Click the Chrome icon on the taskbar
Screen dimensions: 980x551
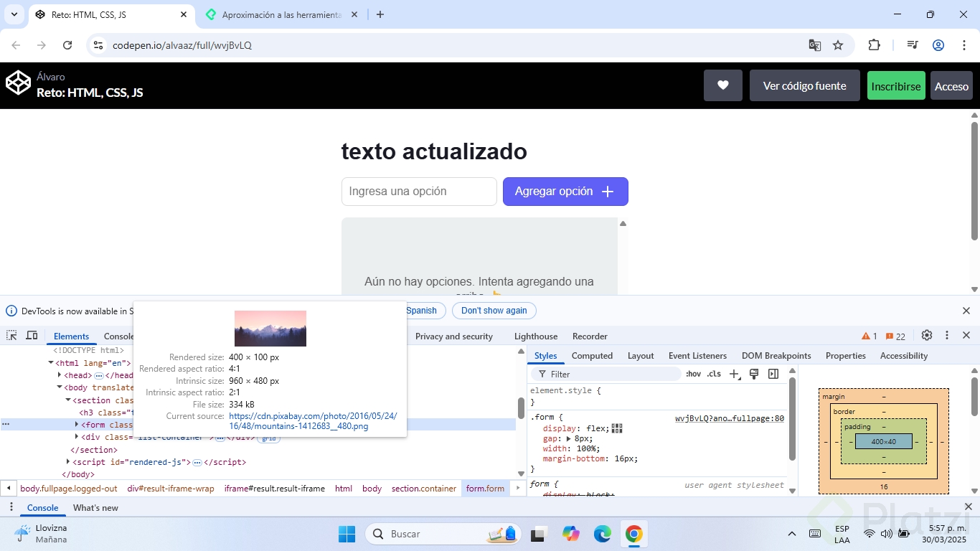[x=633, y=534]
